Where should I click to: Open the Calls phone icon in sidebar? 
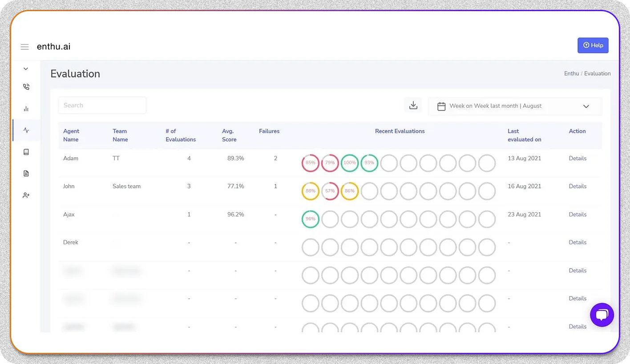[26, 87]
